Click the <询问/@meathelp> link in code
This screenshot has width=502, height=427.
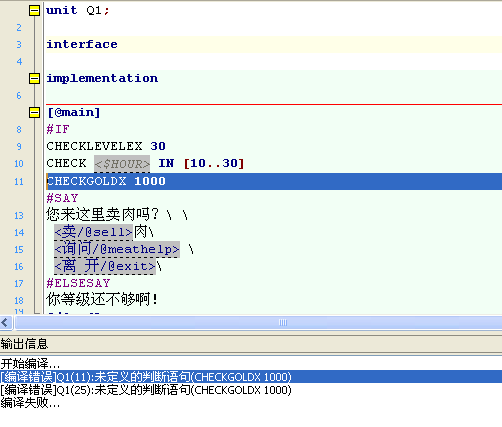(x=117, y=249)
